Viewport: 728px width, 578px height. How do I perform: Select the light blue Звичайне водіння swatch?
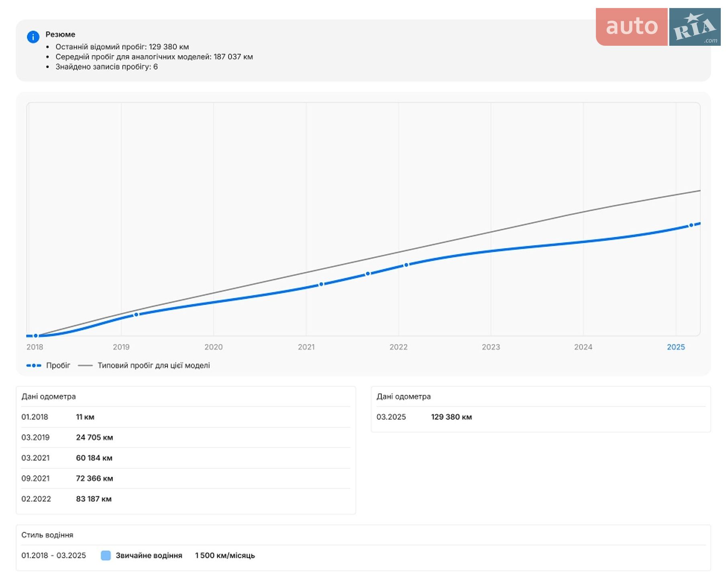click(106, 556)
